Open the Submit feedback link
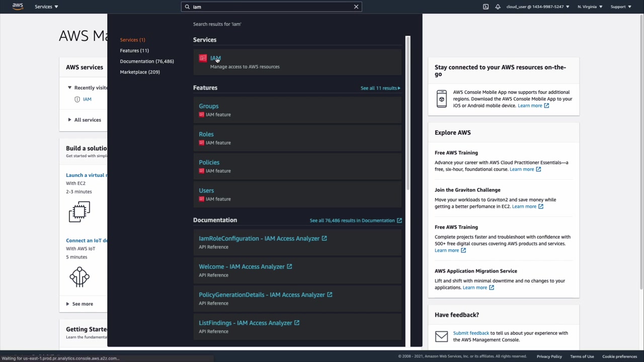 (x=471, y=333)
